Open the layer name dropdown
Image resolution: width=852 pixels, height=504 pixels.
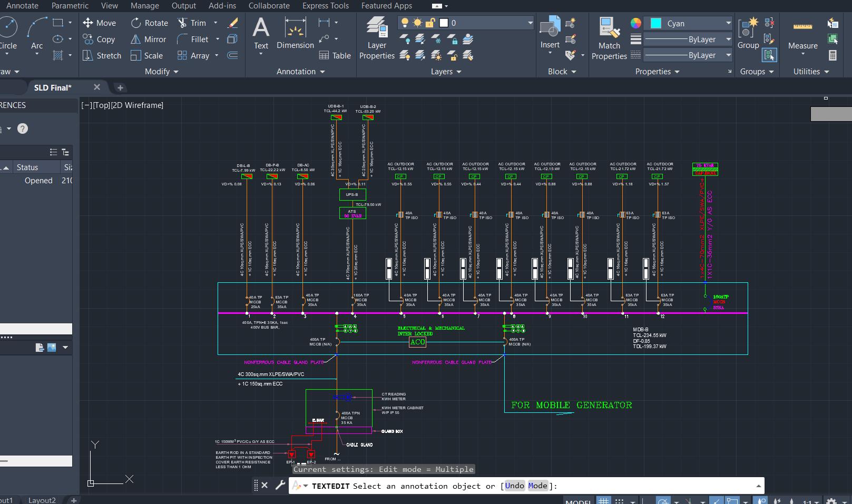point(530,23)
